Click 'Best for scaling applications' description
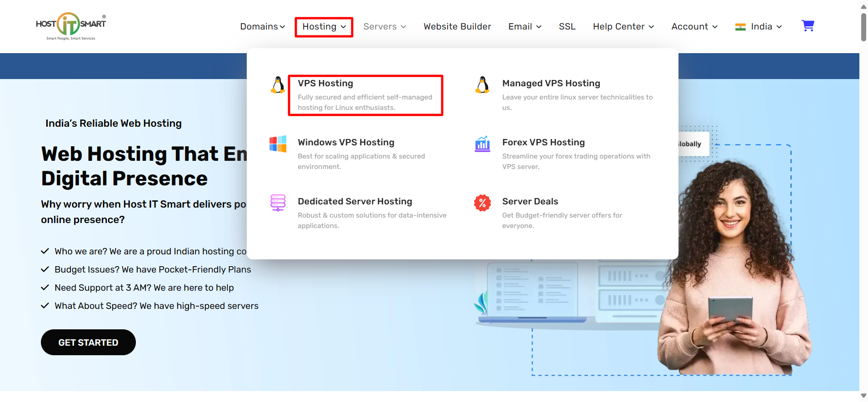The image size is (868, 402). [361, 161]
